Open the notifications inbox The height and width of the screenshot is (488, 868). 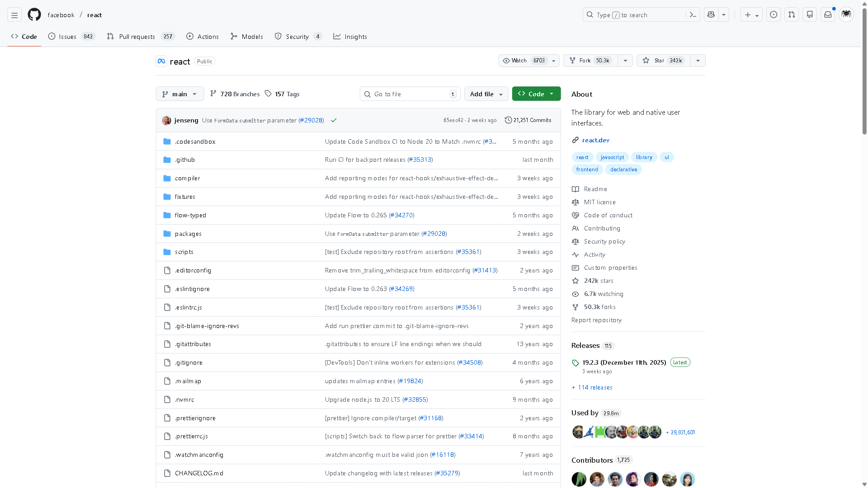tap(827, 14)
